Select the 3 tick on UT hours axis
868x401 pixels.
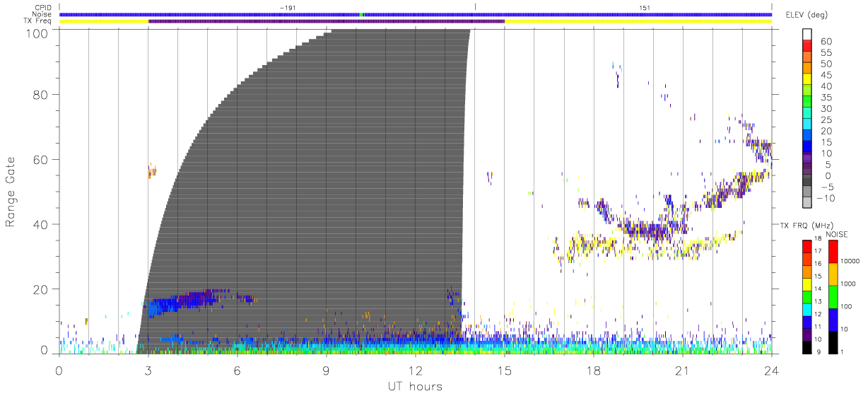(x=148, y=371)
